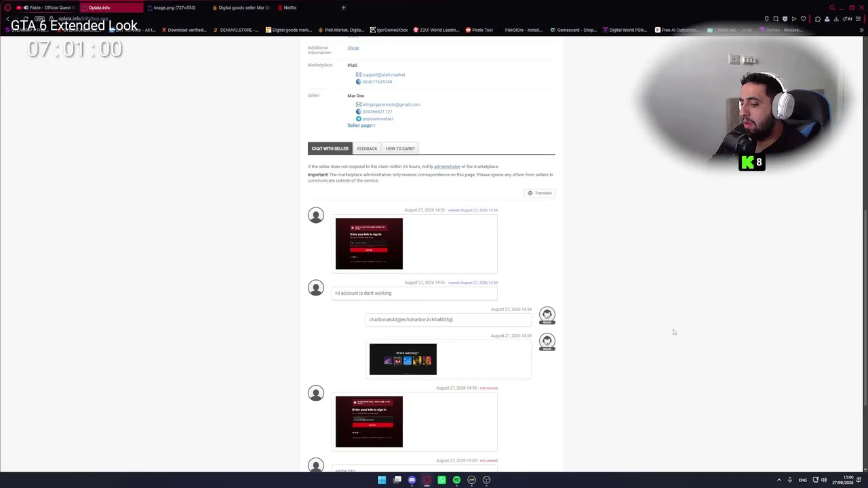Click the Translate button

pyautogui.click(x=540, y=193)
